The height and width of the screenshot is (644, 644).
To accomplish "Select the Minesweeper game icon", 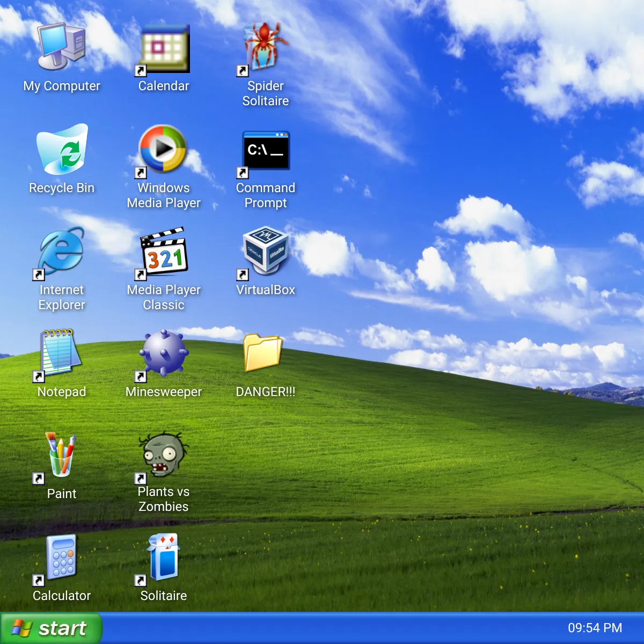I will (163, 353).
